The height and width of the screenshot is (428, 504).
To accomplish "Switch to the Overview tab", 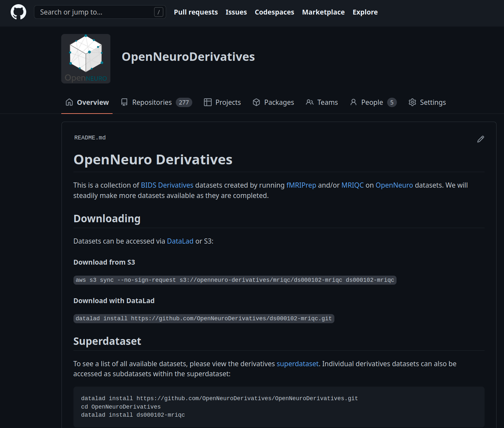I will point(87,103).
